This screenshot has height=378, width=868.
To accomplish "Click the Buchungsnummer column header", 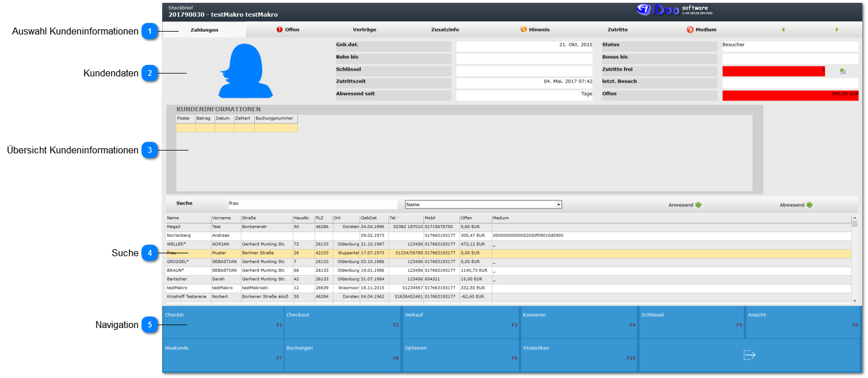I will coord(276,119).
